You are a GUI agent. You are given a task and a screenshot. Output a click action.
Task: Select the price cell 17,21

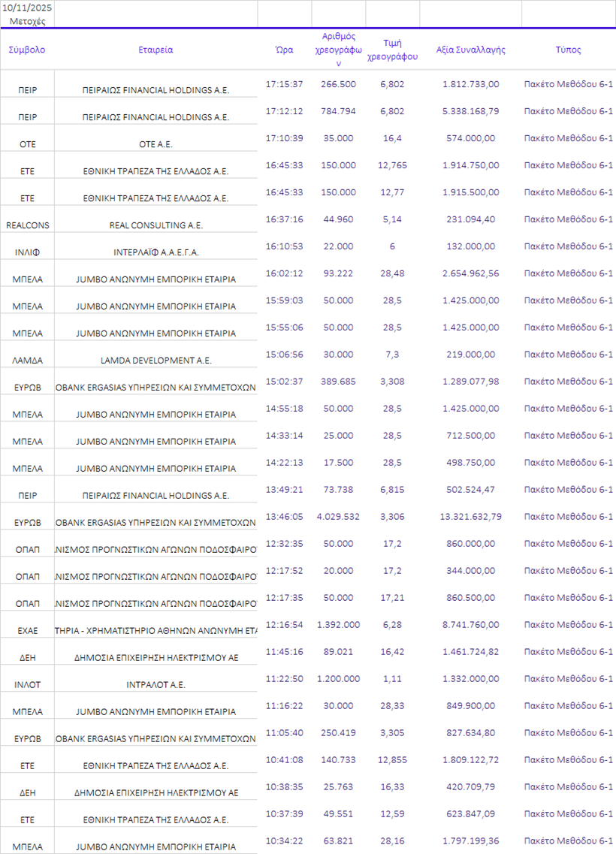coord(392,597)
